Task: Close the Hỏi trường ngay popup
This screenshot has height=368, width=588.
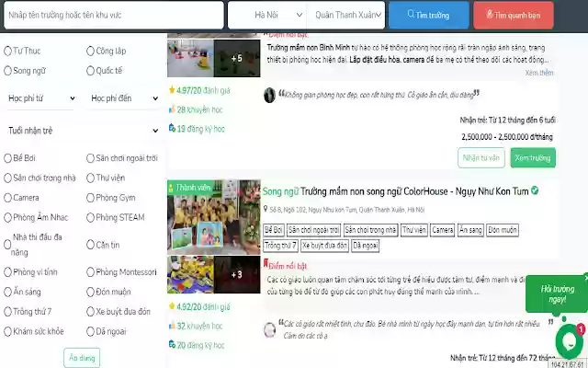Action: pyautogui.click(x=586, y=278)
